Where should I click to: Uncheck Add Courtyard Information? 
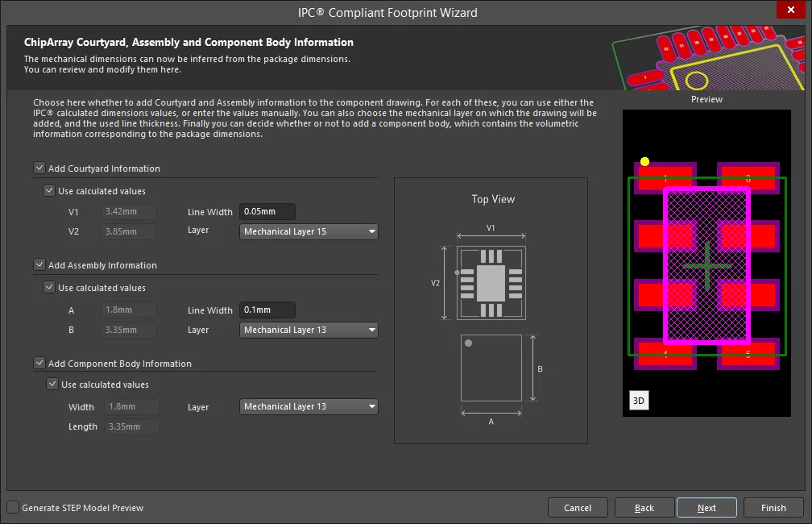click(39, 168)
